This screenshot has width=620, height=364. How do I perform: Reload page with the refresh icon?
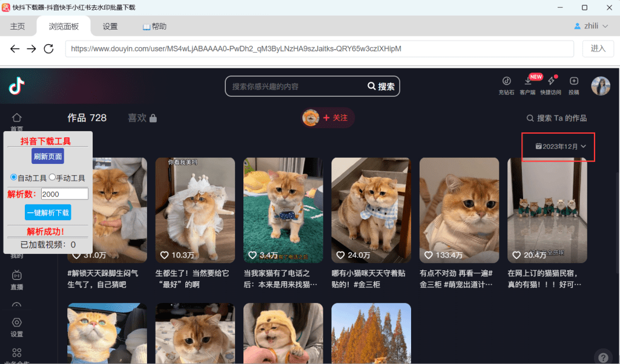tap(48, 48)
